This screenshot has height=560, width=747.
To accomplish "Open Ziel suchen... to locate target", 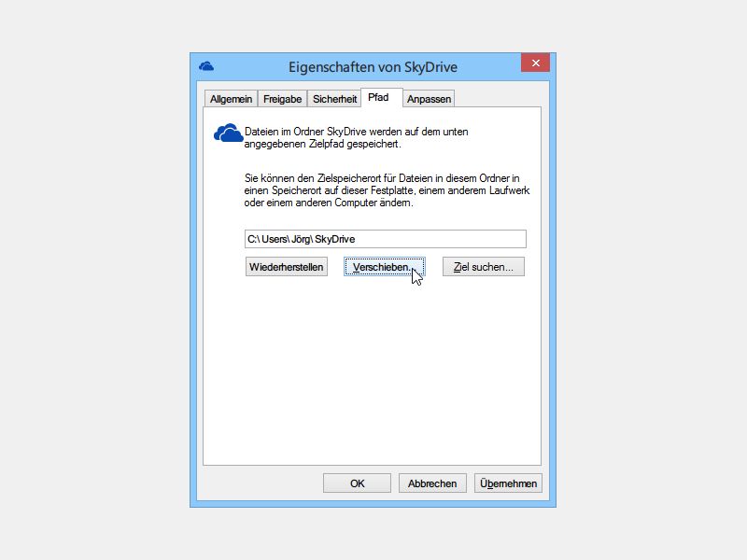I will point(484,267).
